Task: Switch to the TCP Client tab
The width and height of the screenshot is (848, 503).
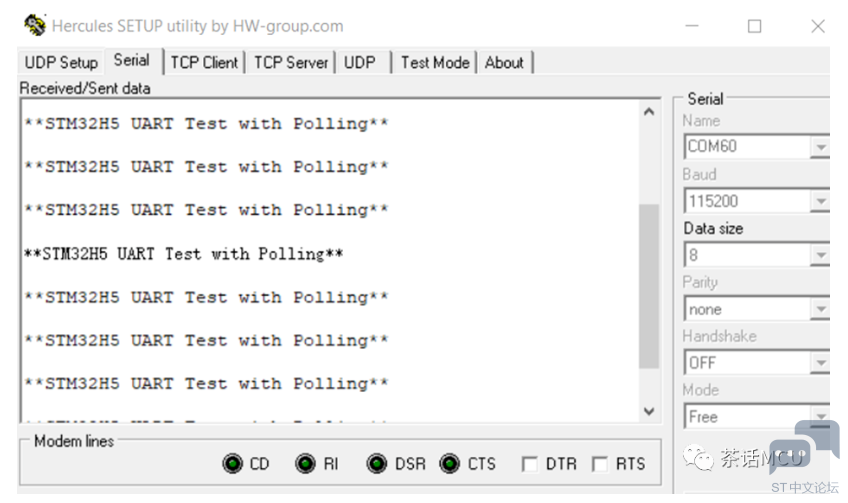Action: [204, 63]
